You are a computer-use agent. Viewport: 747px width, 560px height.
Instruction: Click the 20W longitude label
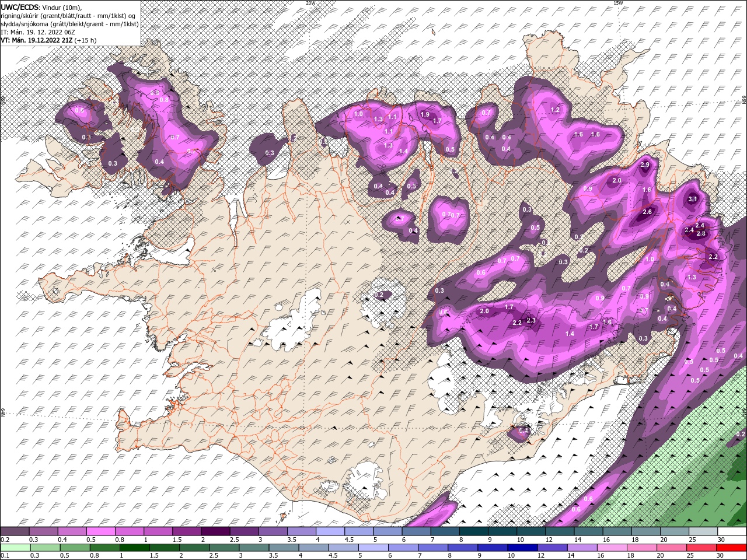(x=310, y=2)
